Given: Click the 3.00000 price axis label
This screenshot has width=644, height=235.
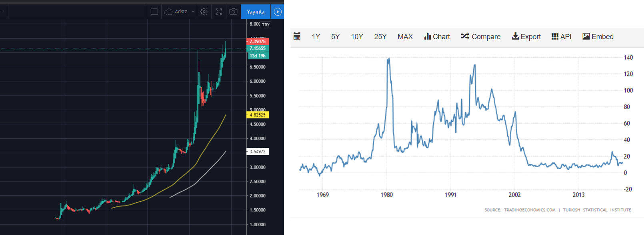Looking at the screenshot, I should pos(258,167).
